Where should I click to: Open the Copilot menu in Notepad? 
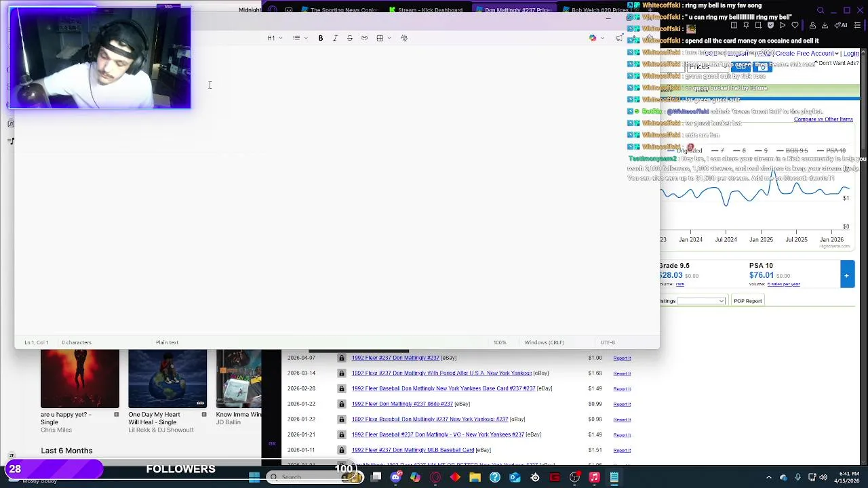point(596,38)
